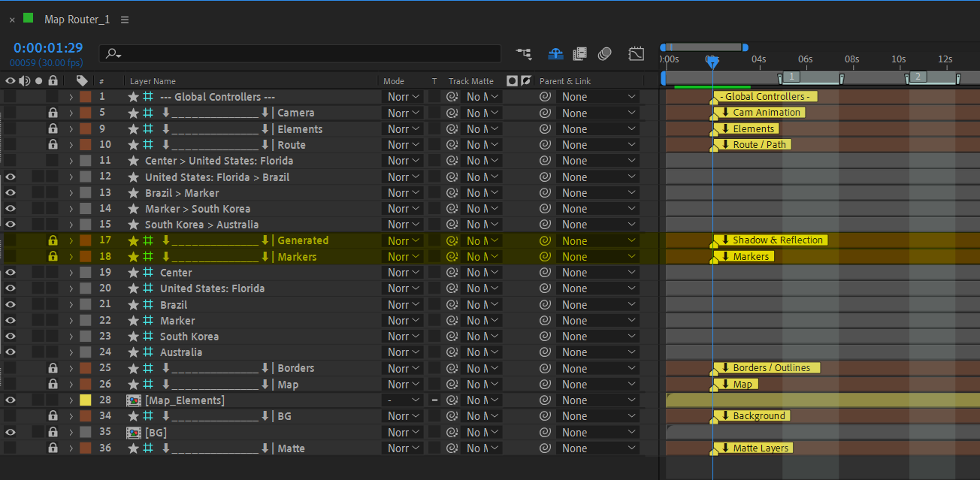The image size is (980, 480).
Task: Click the Label tag column header icon
Action: [82, 81]
